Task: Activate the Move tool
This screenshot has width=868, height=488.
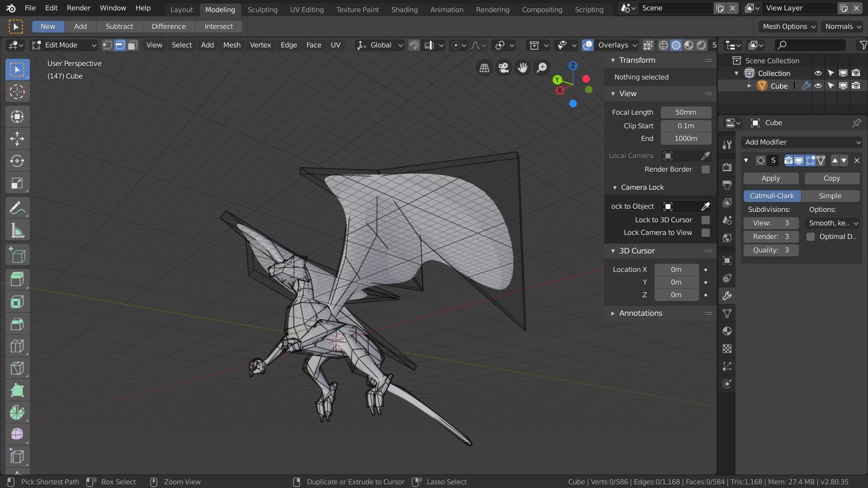Action: [17, 139]
